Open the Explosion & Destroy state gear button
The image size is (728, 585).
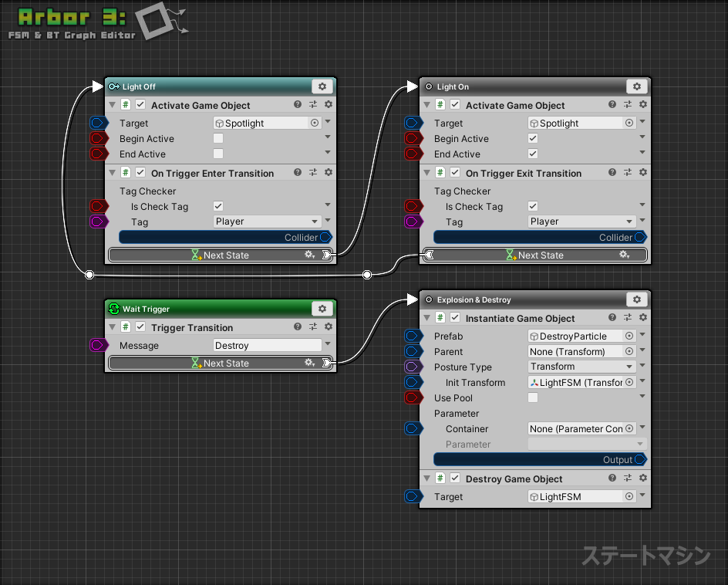(637, 299)
